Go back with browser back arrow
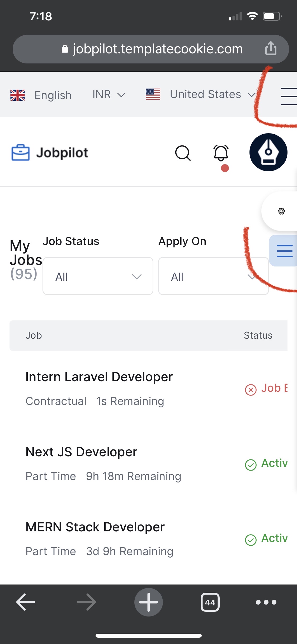The image size is (297, 644). point(26,602)
